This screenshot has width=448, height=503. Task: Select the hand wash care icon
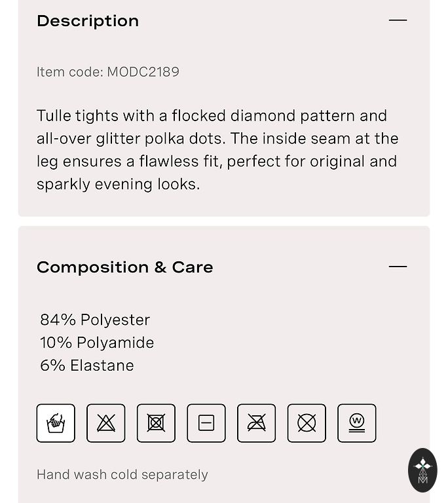click(x=56, y=423)
